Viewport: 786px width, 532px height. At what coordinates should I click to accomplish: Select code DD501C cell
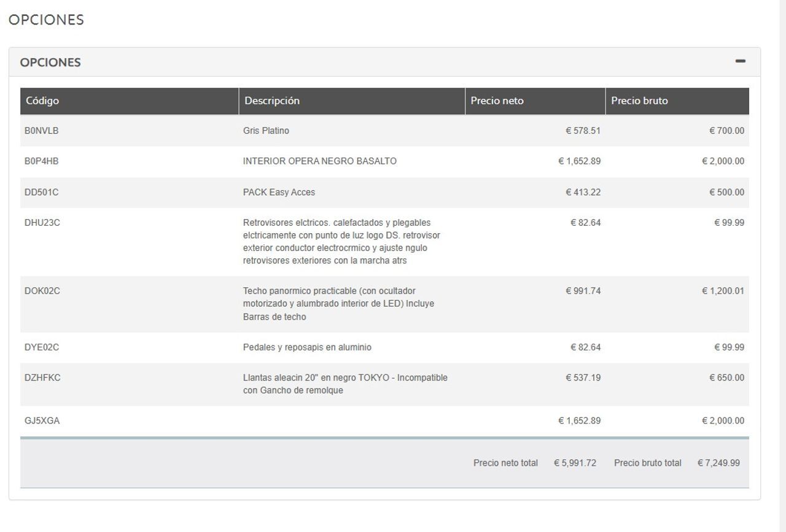[x=42, y=192]
